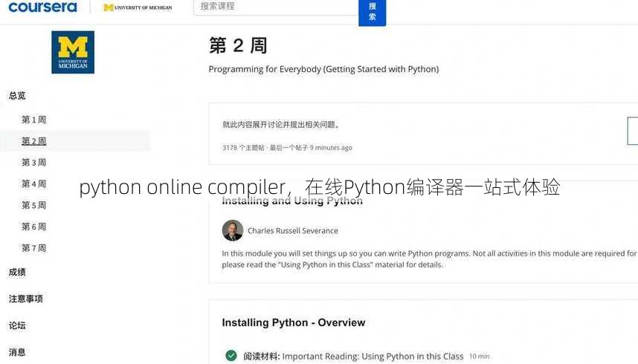Open the 成绩 grades page

[17, 272]
